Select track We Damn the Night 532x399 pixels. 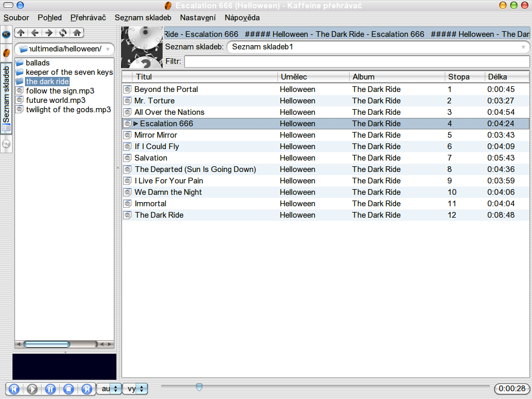[326, 192]
